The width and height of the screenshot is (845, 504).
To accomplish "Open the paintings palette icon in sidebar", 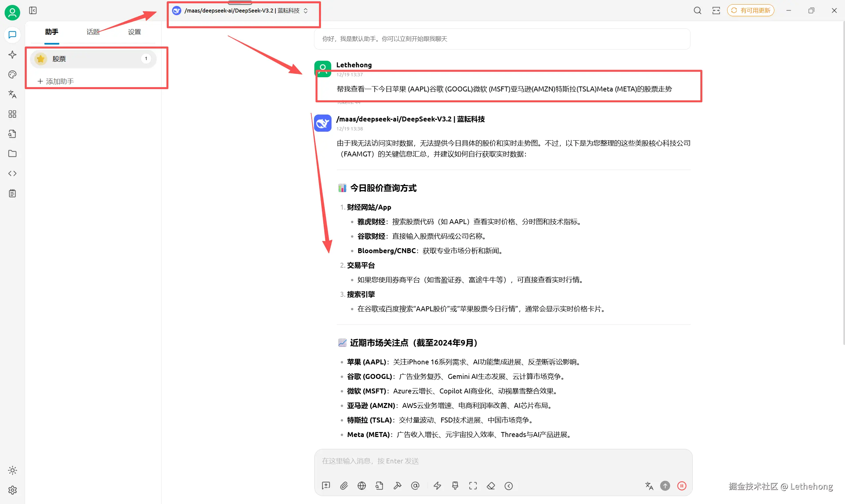I will click(12, 74).
